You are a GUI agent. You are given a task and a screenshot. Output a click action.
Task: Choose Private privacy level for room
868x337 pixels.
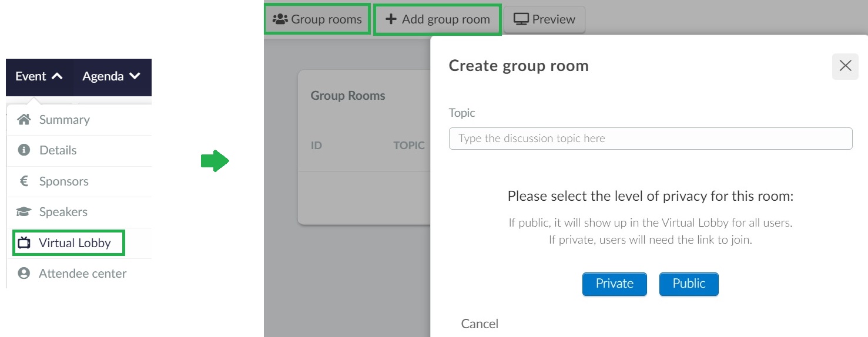(x=615, y=284)
